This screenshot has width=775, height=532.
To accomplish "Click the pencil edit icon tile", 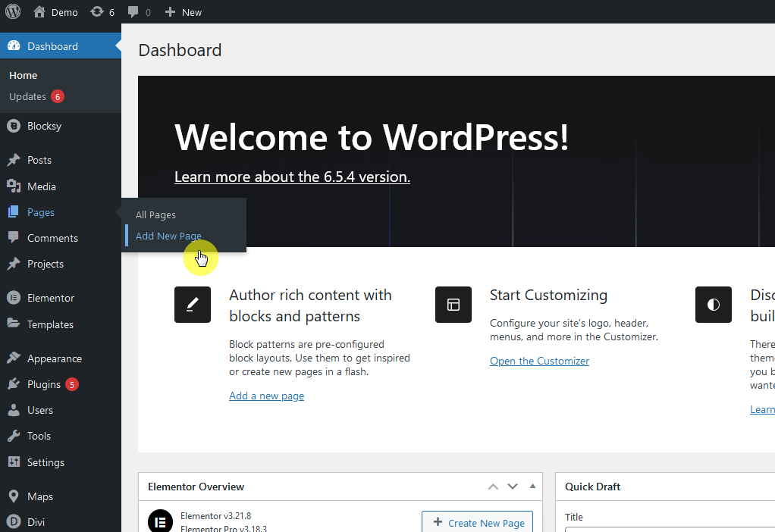I will pyautogui.click(x=193, y=305).
